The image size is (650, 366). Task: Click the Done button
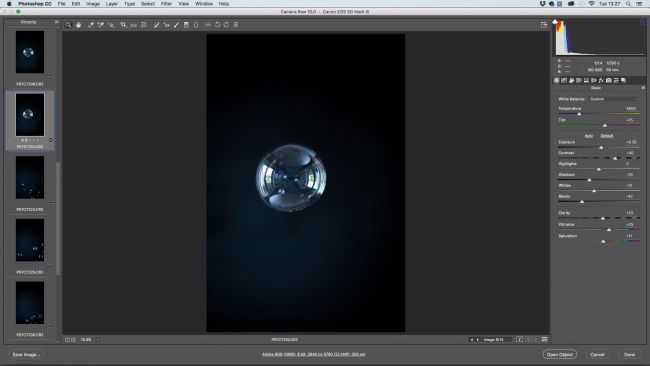click(629, 354)
